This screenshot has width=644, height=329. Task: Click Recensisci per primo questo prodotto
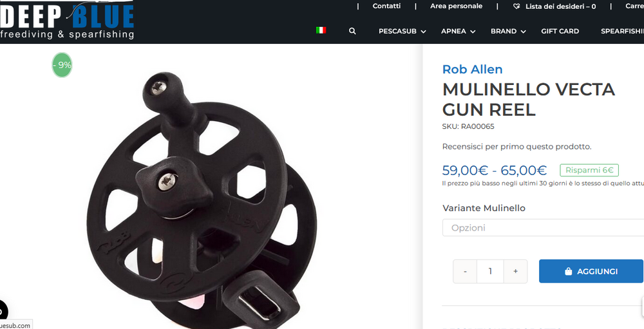[516, 147]
